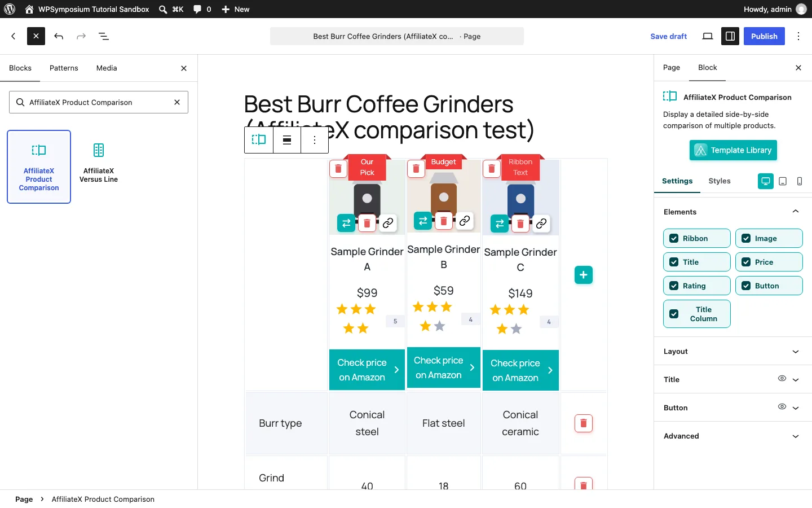Collapse the Elements panel
The image size is (812, 508).
[x=733, y=212]
